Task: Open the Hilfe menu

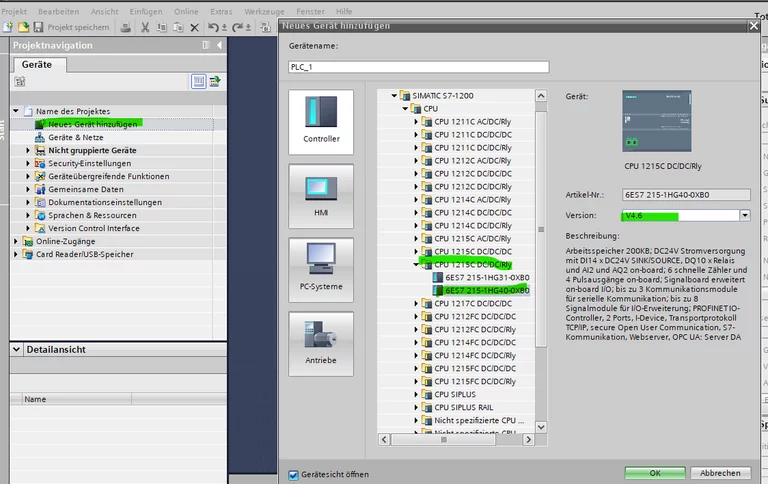Action: click(x=344, y=11)
